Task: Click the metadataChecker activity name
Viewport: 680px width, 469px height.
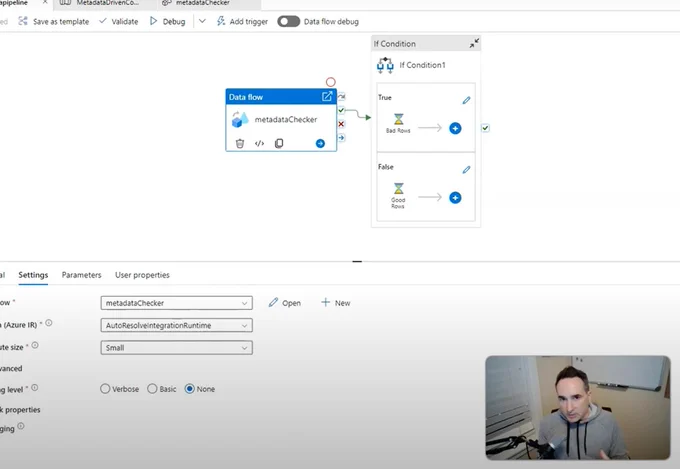Action: [x=286, y=119]
